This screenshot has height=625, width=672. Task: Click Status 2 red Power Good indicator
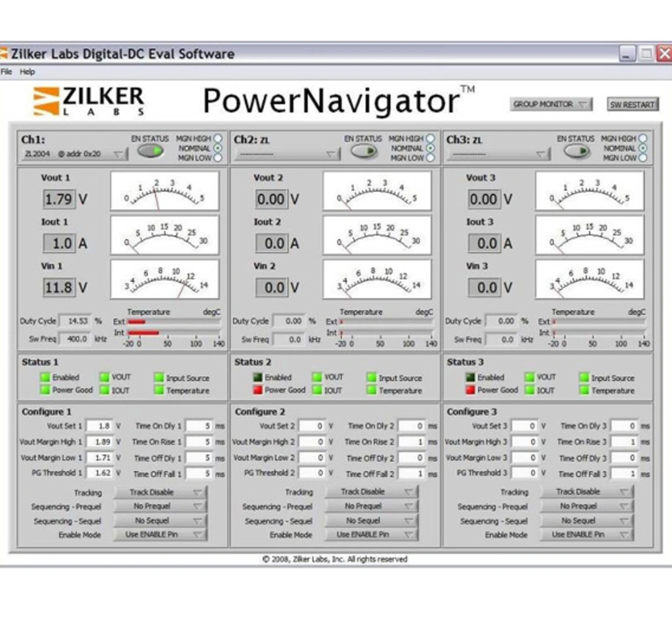pos(258,390)
